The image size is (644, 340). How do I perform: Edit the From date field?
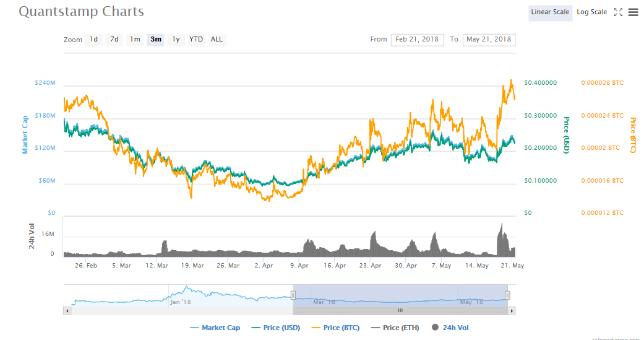[417, 40]
